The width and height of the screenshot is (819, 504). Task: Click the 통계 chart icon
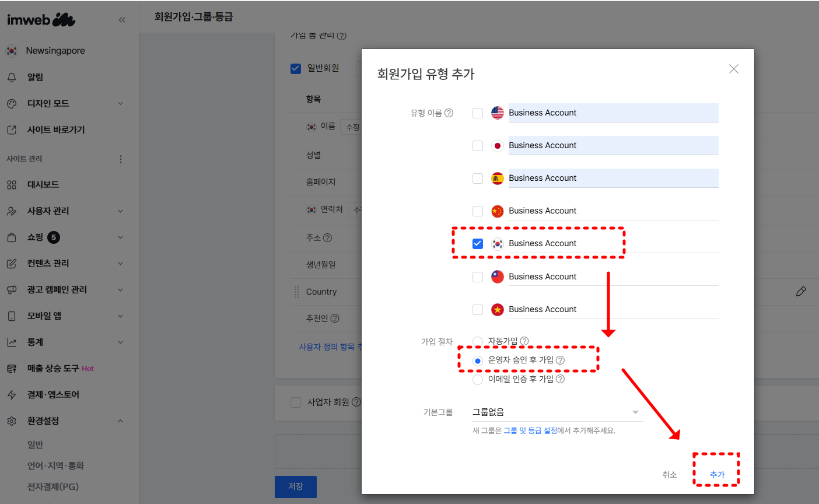[12, 342]
